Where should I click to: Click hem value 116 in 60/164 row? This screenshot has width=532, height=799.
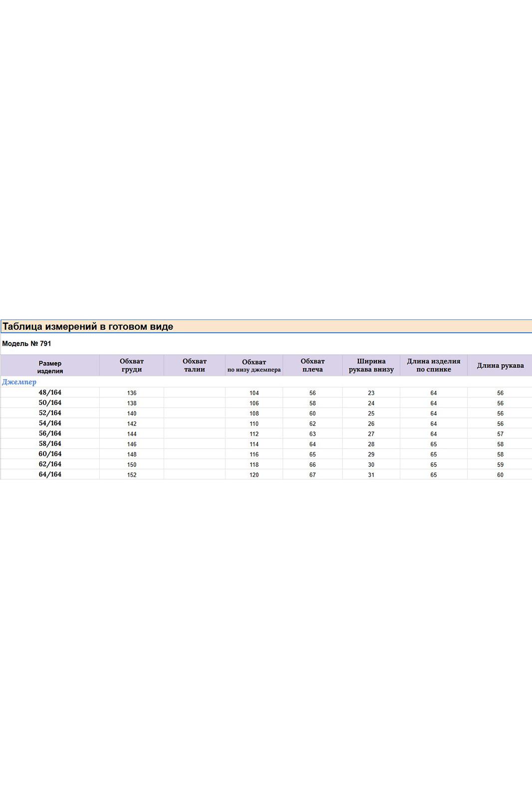tap(254, 454)
